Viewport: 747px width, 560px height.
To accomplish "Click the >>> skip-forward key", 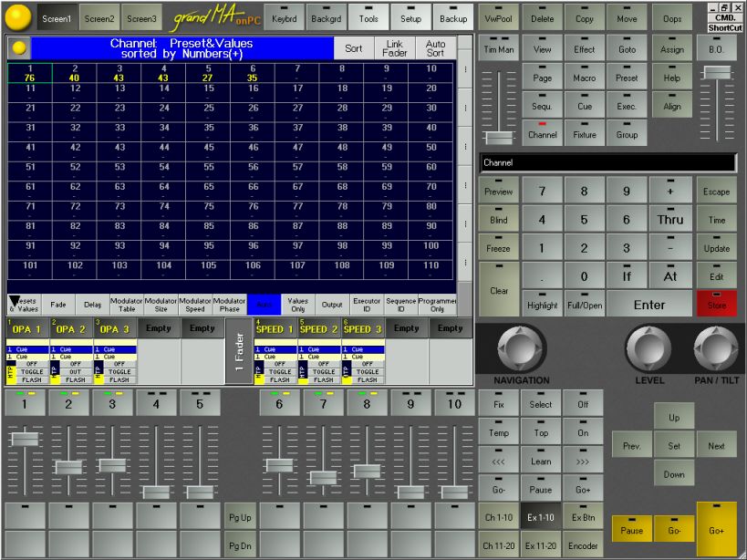I will (583, 460).
